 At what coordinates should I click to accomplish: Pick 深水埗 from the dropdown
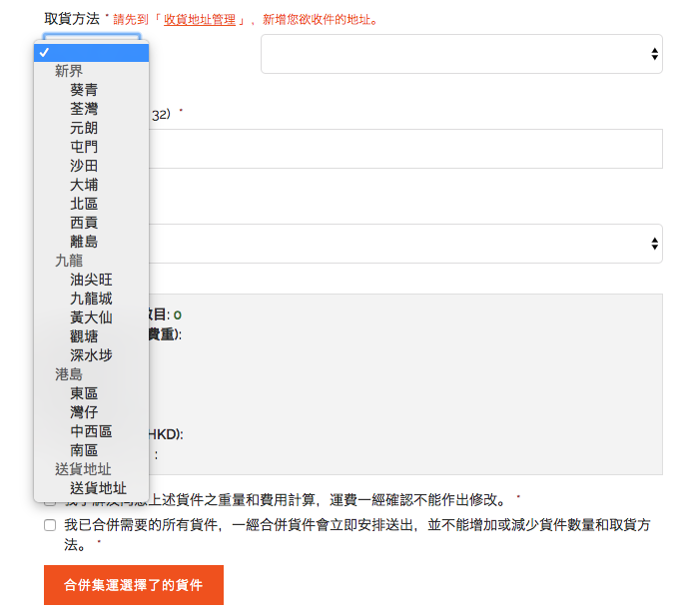point(91,355)
